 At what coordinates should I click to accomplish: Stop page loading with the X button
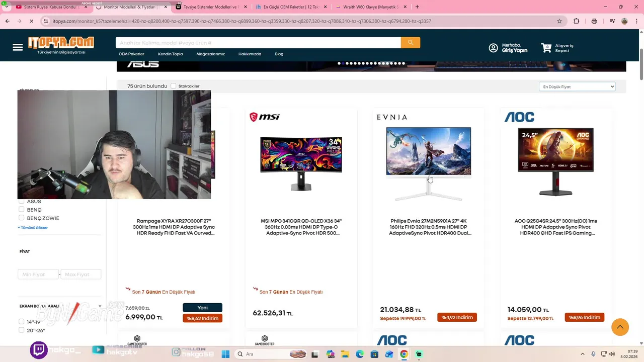31,21
